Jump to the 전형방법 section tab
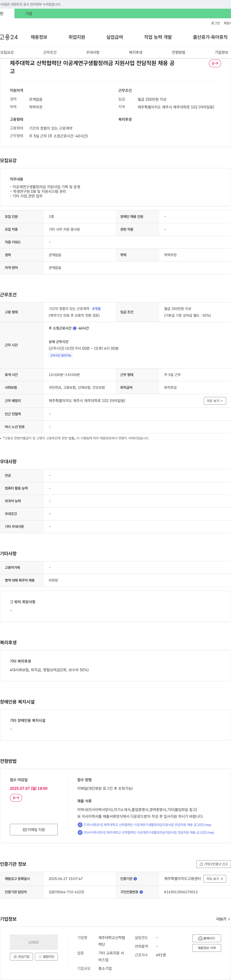This screenshot has width=231, height=980. [x=179, y=53]
